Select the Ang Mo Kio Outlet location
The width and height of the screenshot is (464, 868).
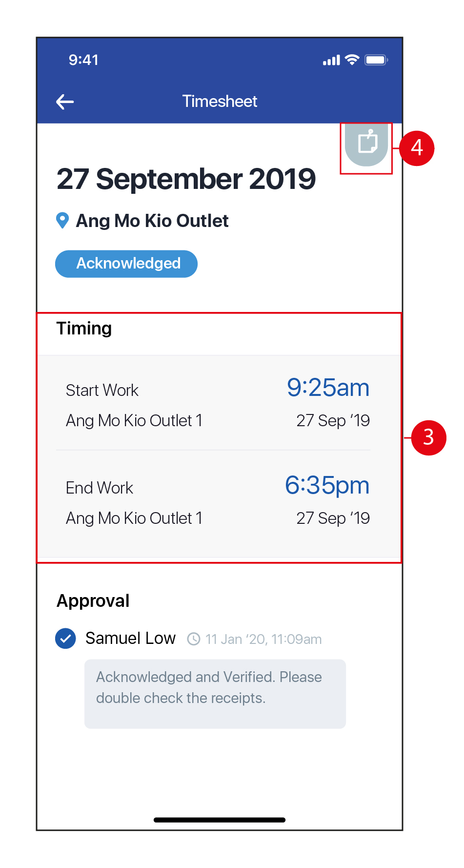(152, 221)
